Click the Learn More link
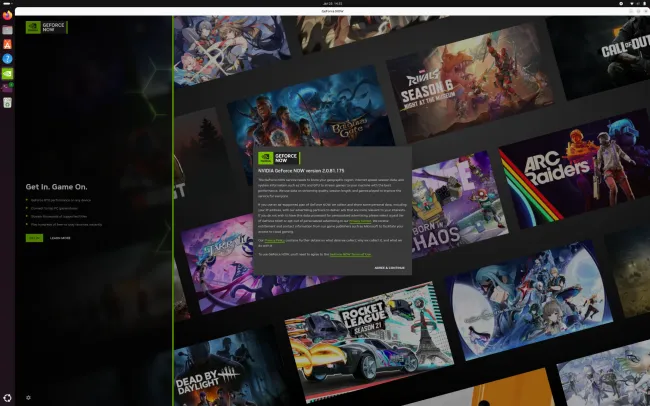The width and height of the screenshot is (650, 406). tap(60, 238)
